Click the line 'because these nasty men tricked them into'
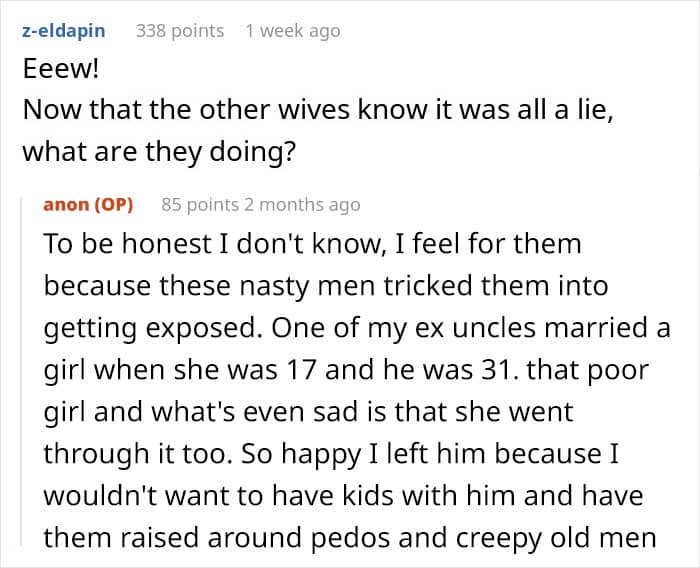 pyautogui.click(x=326, y=286)
